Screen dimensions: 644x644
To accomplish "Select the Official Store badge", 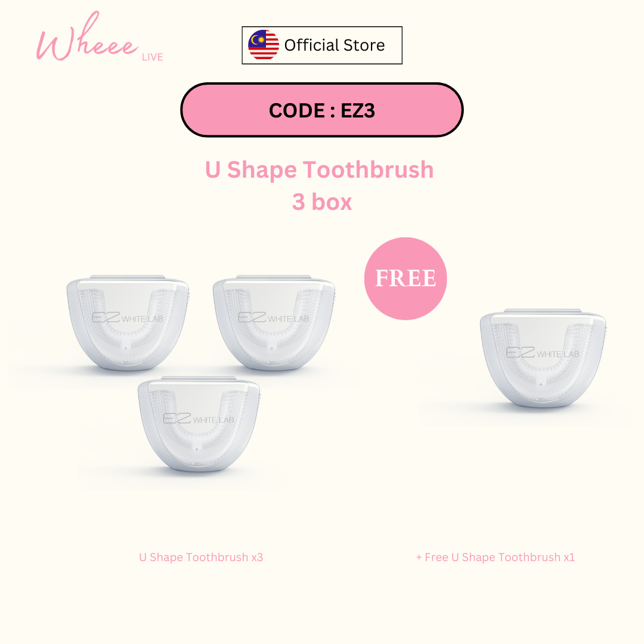I will coord(322,45).
